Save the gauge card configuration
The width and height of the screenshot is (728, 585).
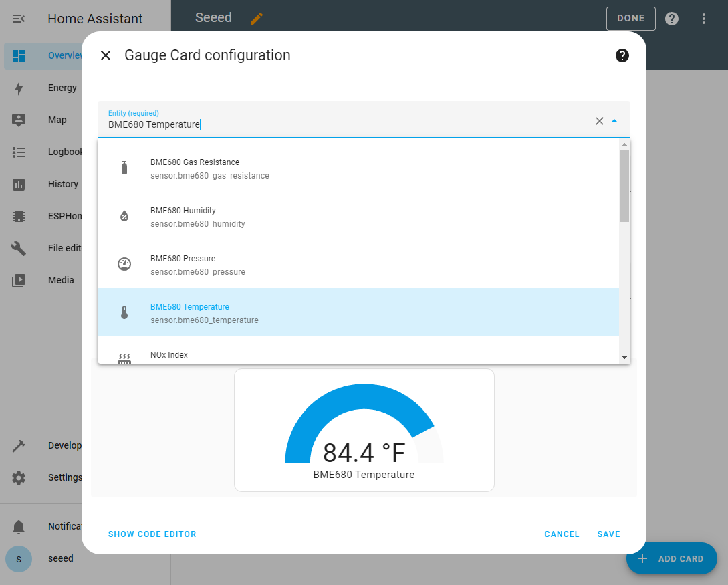point(609,534)
